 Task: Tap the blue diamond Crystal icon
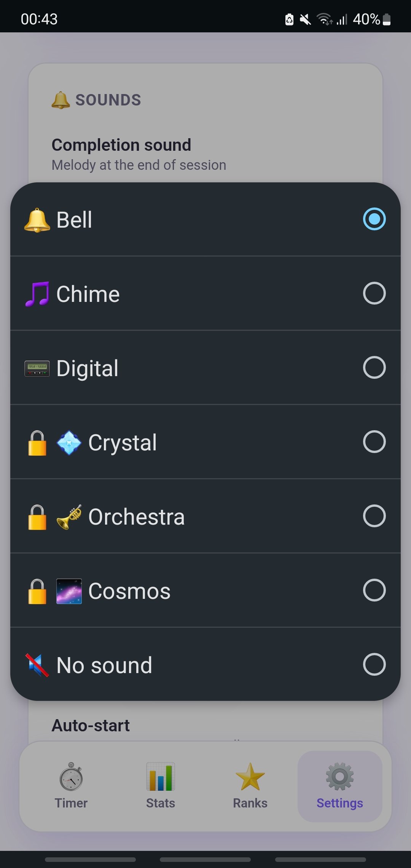click(x=69, y=443)
